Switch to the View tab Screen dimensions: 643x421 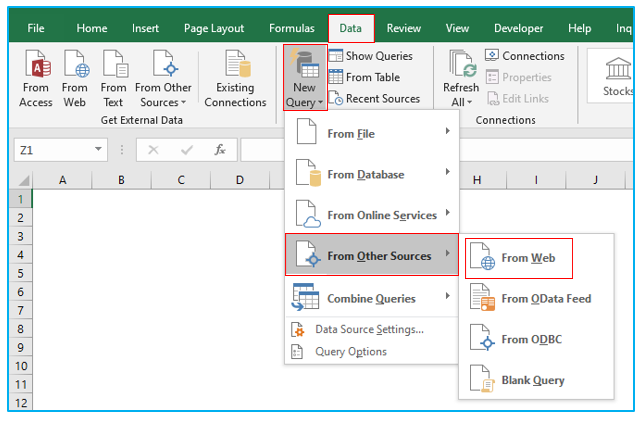(457, 28)
